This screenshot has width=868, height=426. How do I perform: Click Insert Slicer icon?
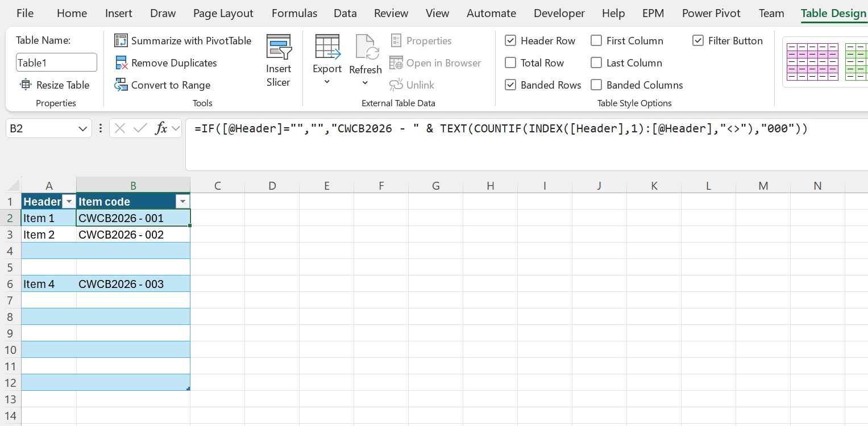click(279, 47)
